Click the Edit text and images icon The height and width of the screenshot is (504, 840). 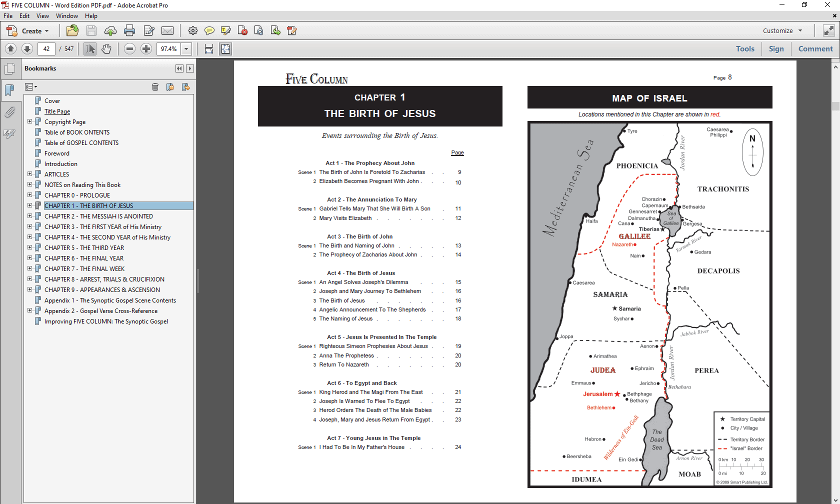[149, 31]
